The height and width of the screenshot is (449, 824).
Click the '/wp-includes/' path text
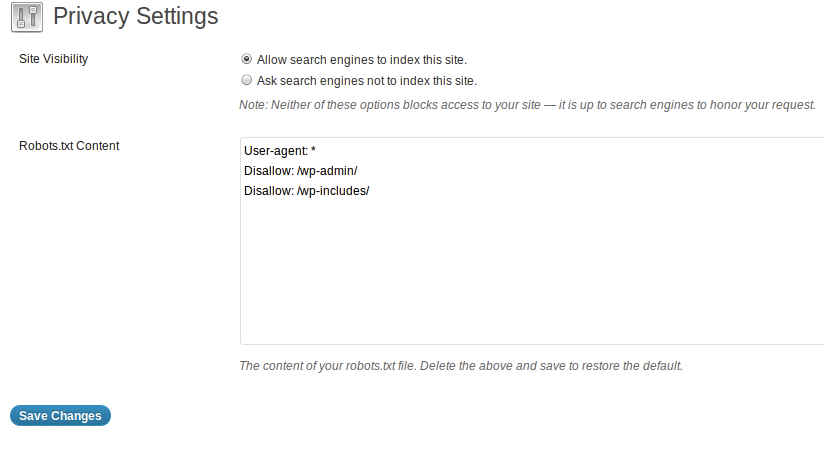pos(333,191)
